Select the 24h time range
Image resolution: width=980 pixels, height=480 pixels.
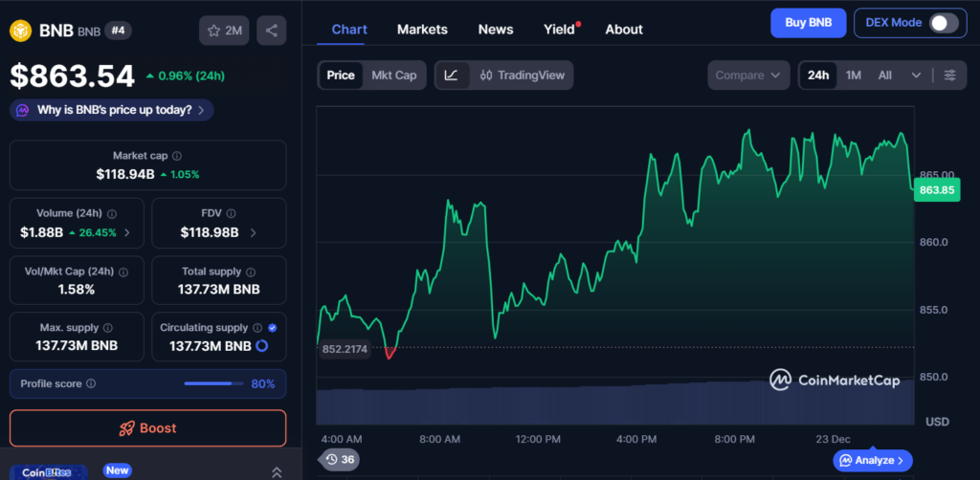click(x=818, y=76)
